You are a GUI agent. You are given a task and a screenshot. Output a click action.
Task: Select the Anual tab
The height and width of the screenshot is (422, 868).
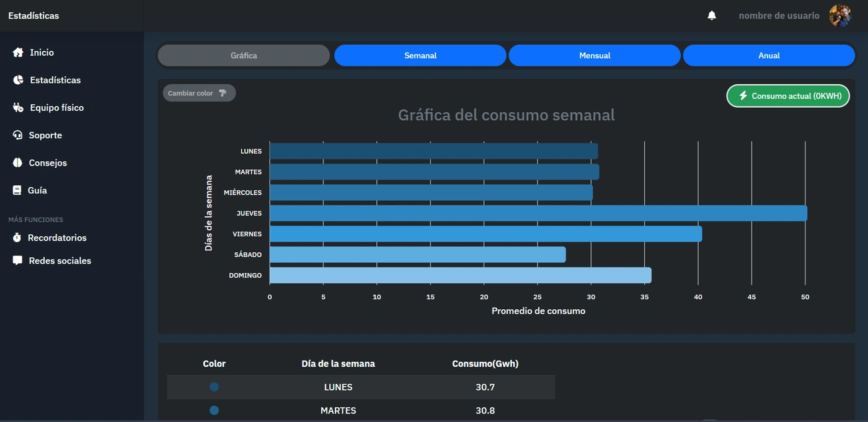point(769,55)
